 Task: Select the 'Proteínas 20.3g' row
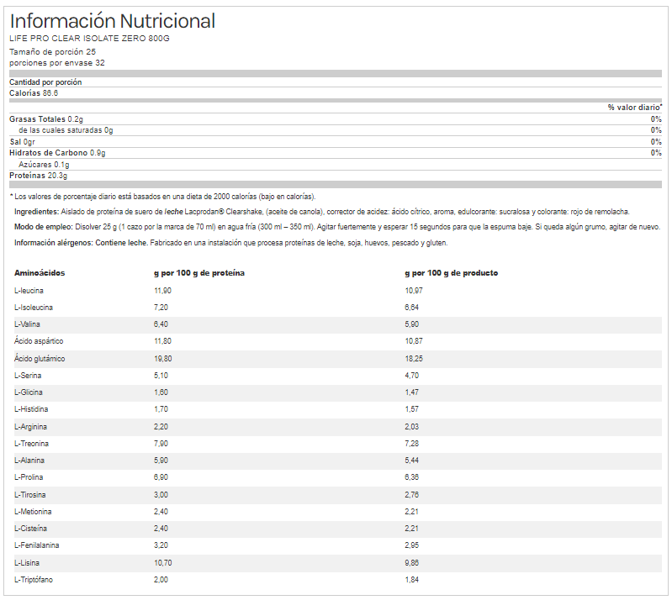(x=38, y=176)
